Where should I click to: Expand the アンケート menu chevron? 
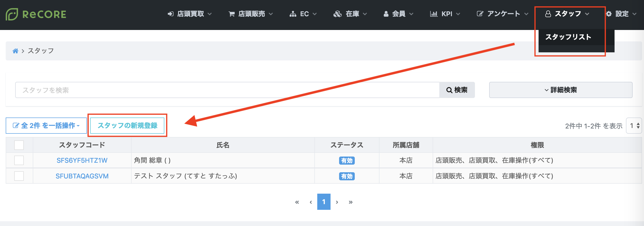click(526, 14)
